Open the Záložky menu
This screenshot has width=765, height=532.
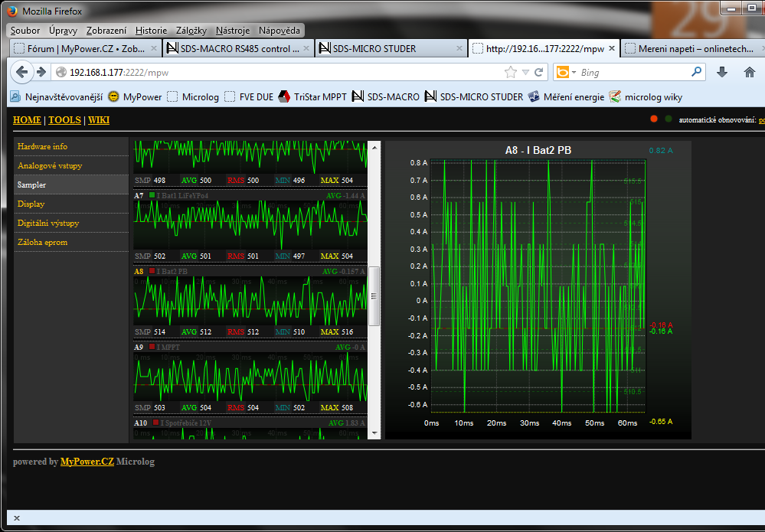(191, 31)
